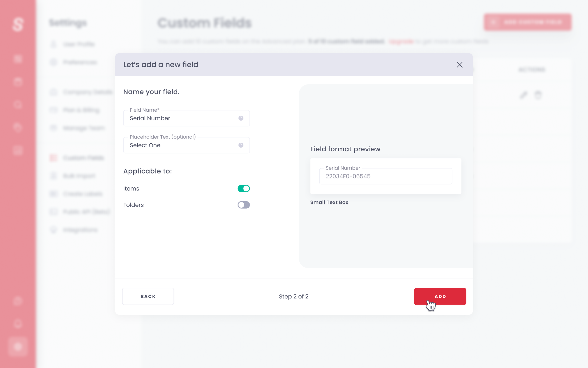Click the pencil edit icon under Actions
588x368 pixels.
(523, 95)
